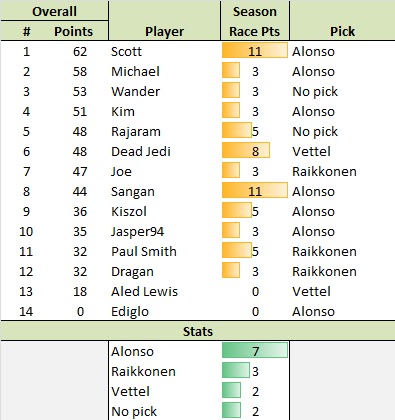Select the Vettel stats count bar
Image resolution: width=395 pixels, height=420 pixels.
coord(231,390)
